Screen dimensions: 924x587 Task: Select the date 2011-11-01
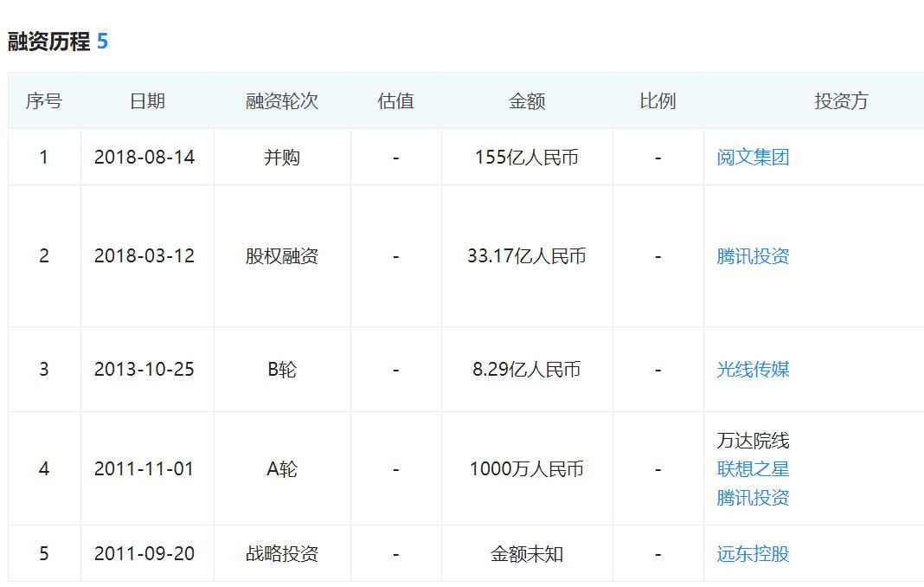(x=144, y=469)
